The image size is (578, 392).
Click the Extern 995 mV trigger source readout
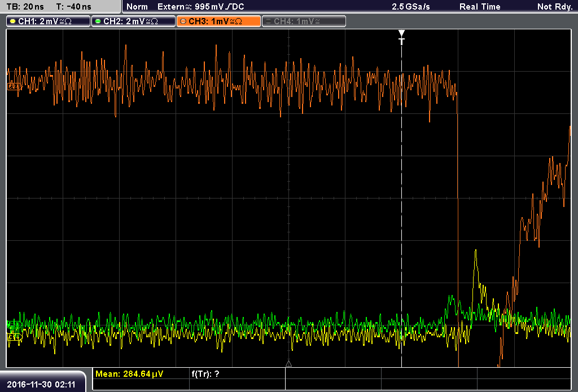tap(200, 7)
